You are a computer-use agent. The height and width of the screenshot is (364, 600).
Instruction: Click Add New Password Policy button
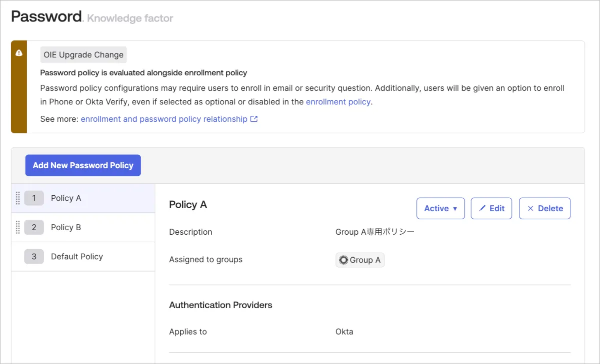[83, 165]
